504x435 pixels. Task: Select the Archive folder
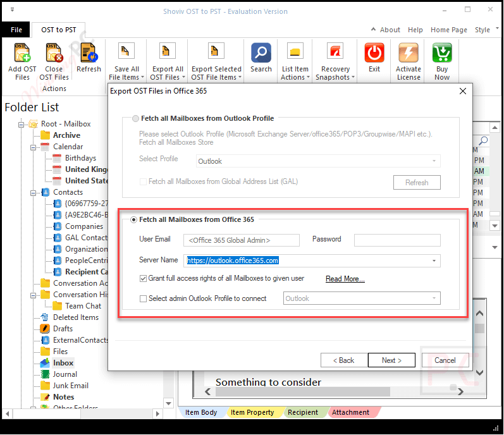click(x=66, y=135)
